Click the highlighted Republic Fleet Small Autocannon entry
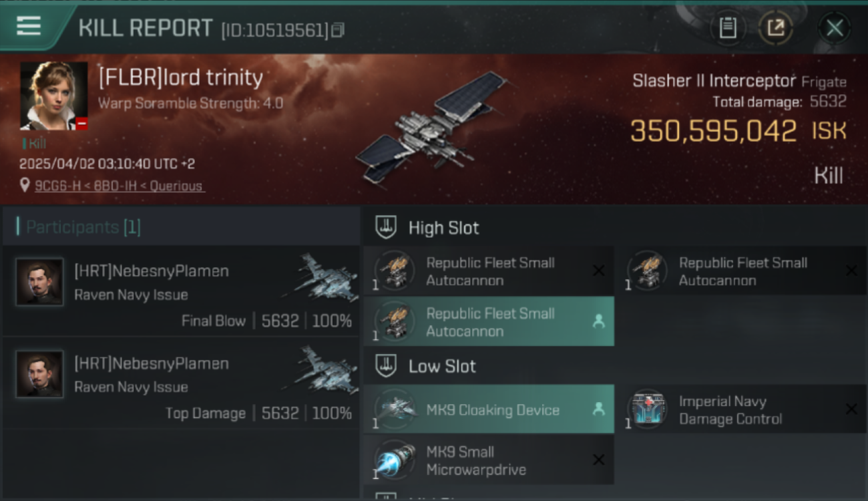The image size is (868, 501). [489, 321]
